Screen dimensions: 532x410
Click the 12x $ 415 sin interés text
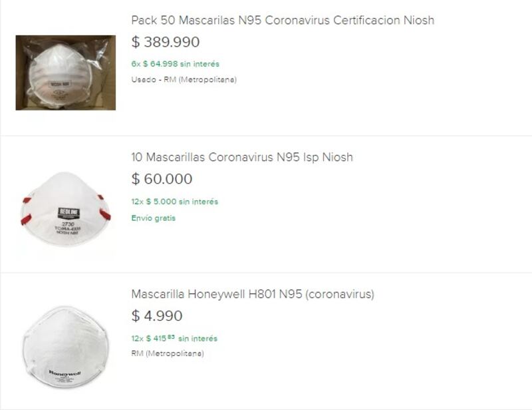coord(174,338)
